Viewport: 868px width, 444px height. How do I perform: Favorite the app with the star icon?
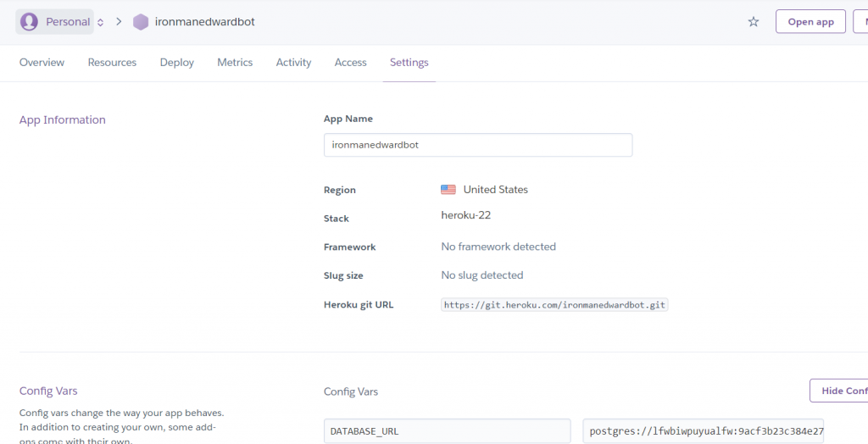pos(754,21)
